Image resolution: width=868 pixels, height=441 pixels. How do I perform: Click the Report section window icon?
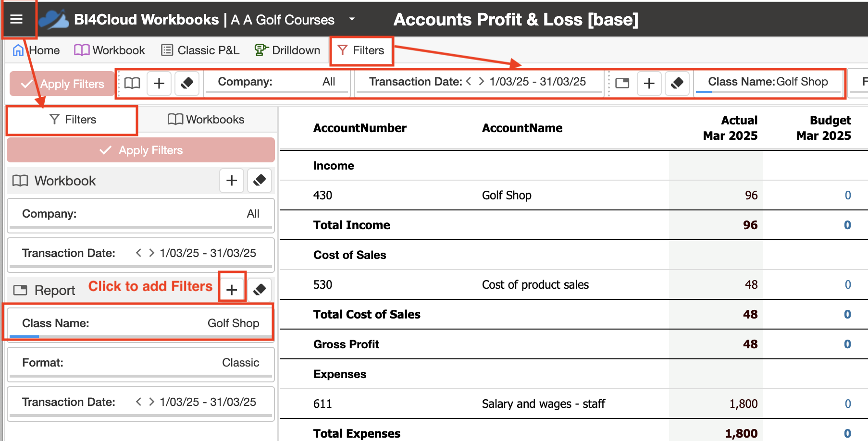(20, 290)
